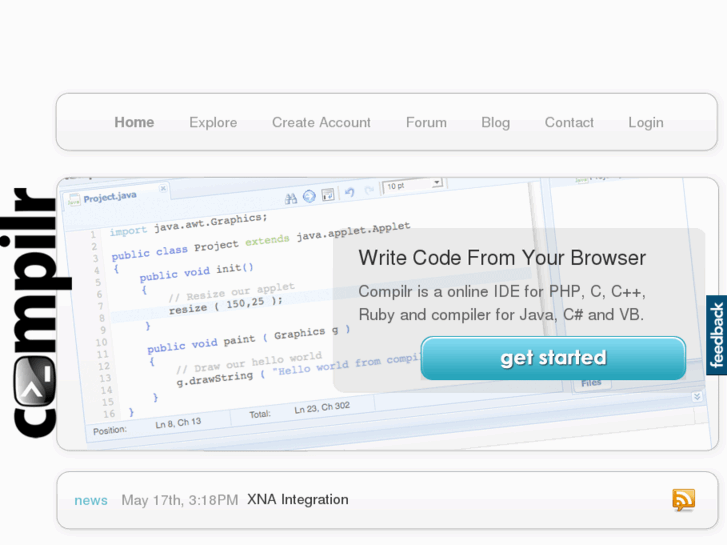The width and height of the screenshot is (727, 545).
Task: Go to the Explore page
Action: (x=213, y=122)
